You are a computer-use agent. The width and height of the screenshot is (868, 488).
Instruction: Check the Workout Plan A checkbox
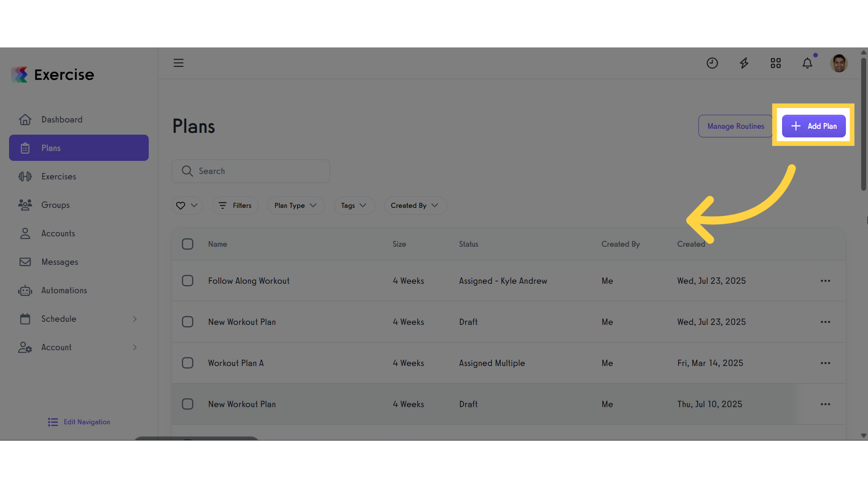188,363
